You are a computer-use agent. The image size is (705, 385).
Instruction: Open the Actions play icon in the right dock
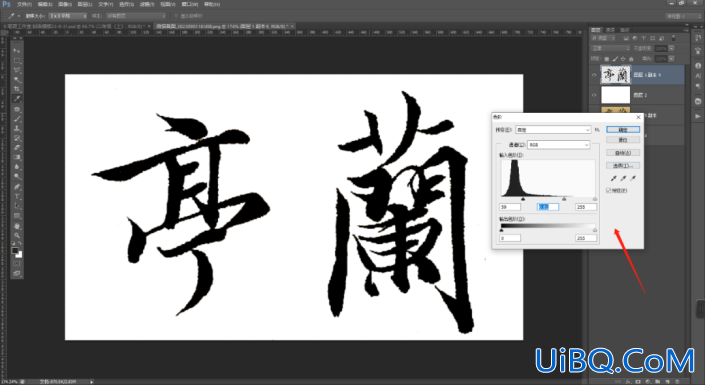(698, 116)
